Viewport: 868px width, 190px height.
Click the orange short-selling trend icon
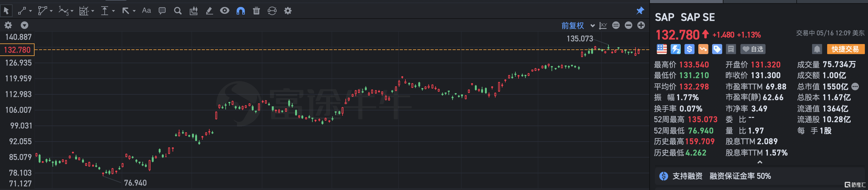[703, 49]
